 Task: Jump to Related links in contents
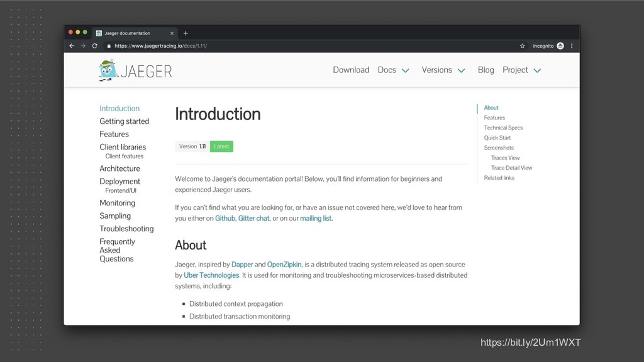[x=499, y=178]
